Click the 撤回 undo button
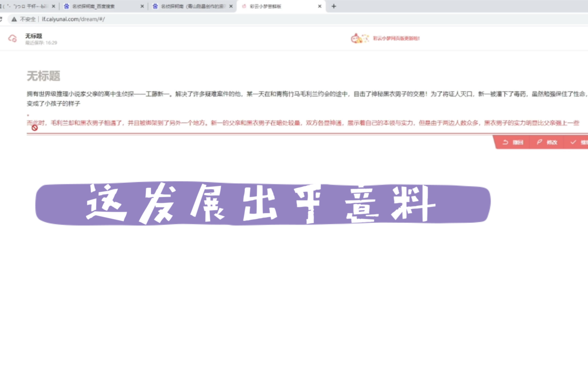The image size is (588, 367). pyautogui.click(x=513, y=142)
